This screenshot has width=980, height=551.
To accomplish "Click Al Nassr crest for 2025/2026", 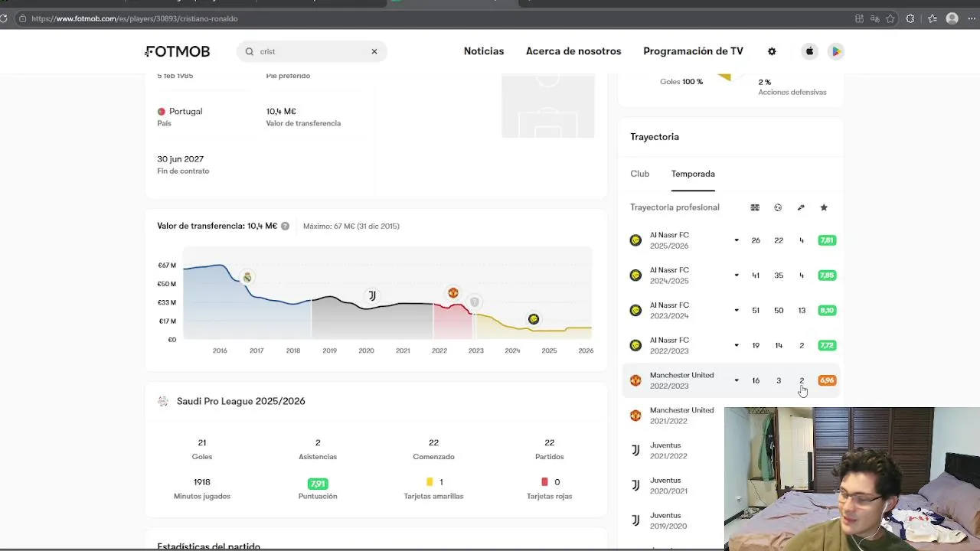I will coord(635,240).
